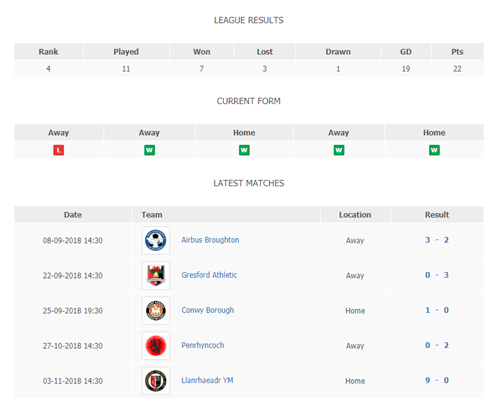Open the Gresford Athletic team link
Screen dimensions: 500x410
pos(209,275)
